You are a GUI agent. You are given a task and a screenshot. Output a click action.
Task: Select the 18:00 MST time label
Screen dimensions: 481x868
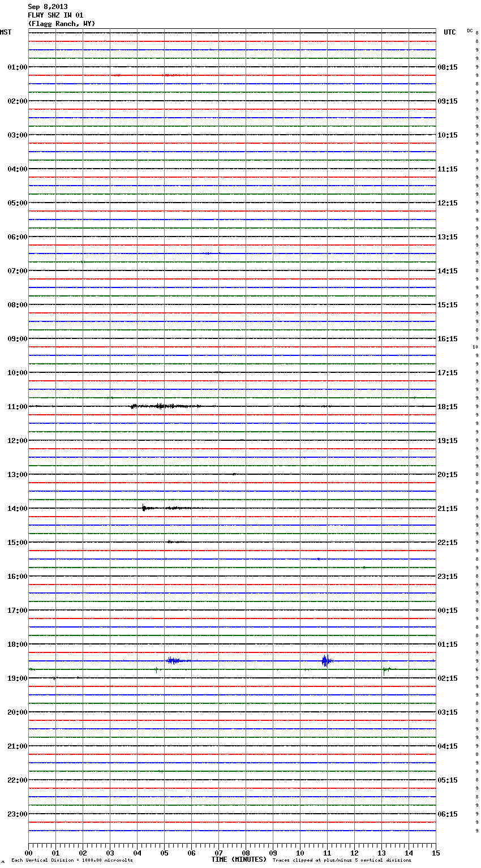click(17, 644)
